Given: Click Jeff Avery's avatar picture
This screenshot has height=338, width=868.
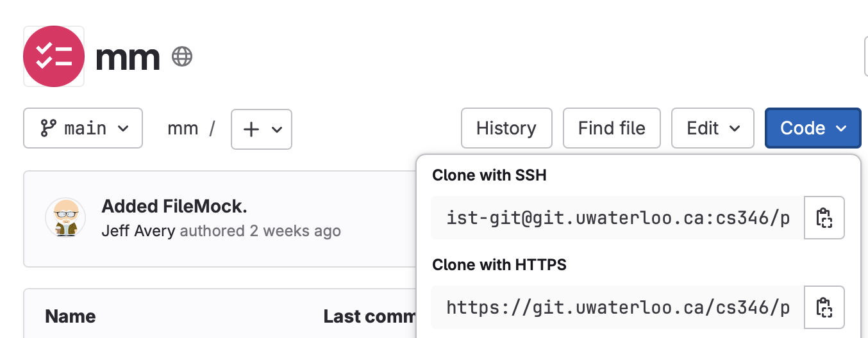Looking at the screenshot, I should point(65,218).
